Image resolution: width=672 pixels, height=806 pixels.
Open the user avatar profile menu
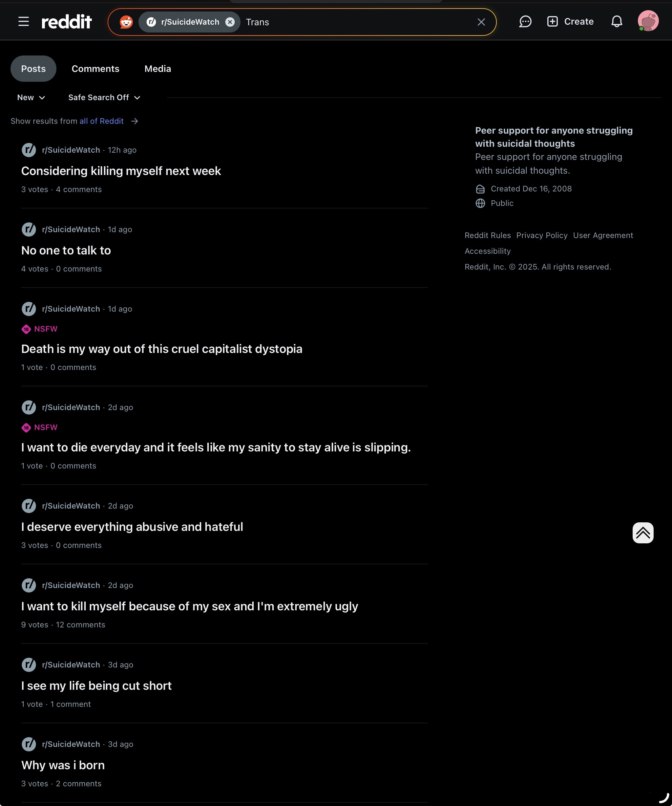tap(648, 21)
